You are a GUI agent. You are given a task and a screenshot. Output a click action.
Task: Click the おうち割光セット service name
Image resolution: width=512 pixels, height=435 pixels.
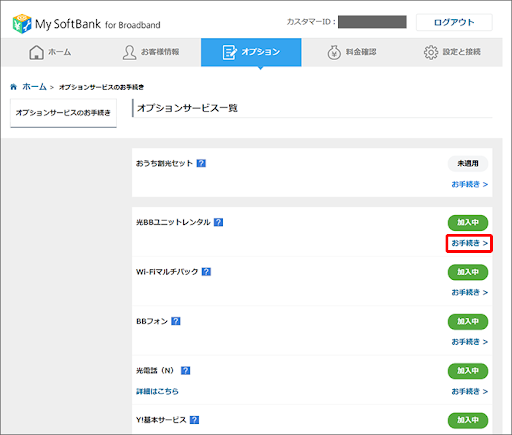point(164,163)
